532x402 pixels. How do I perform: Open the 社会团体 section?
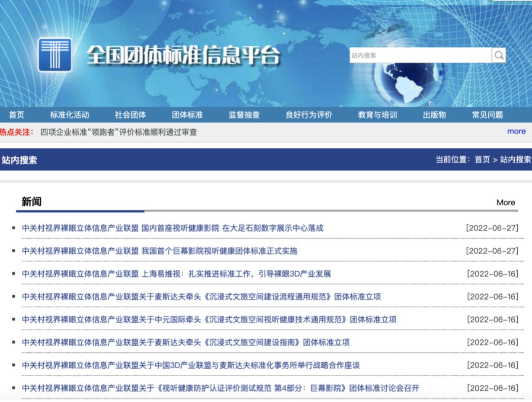131,115
